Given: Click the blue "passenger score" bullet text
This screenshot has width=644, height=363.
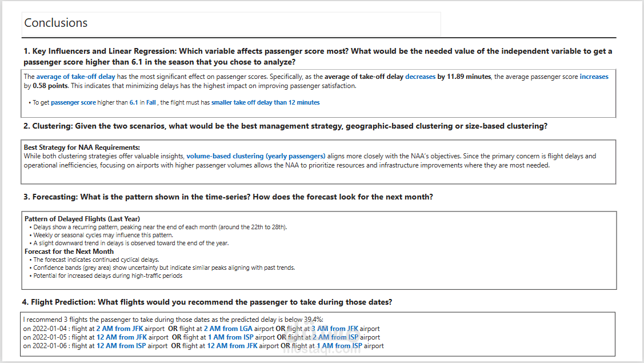Looking at the screenshot, I should coord(73,103).
